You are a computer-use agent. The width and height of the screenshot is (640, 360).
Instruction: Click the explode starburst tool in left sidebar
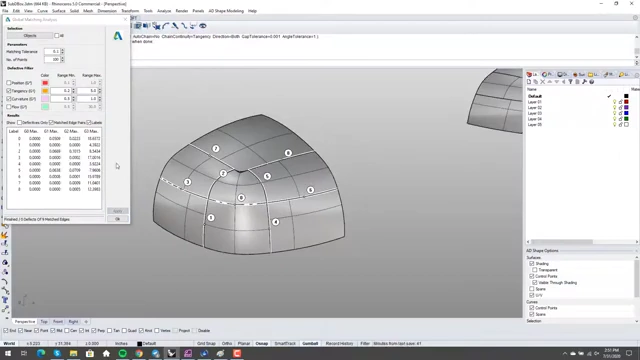[5, 235]
